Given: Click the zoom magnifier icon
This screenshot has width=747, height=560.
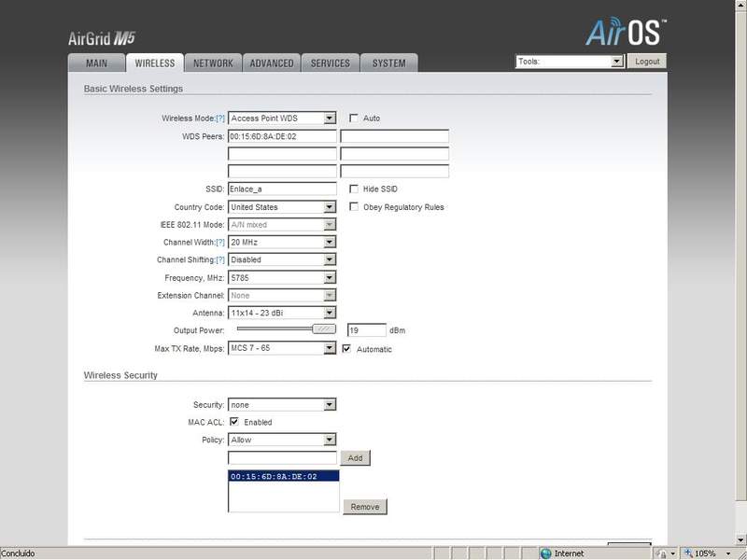Looking at the screenshot, I should [x=688, y=553].
